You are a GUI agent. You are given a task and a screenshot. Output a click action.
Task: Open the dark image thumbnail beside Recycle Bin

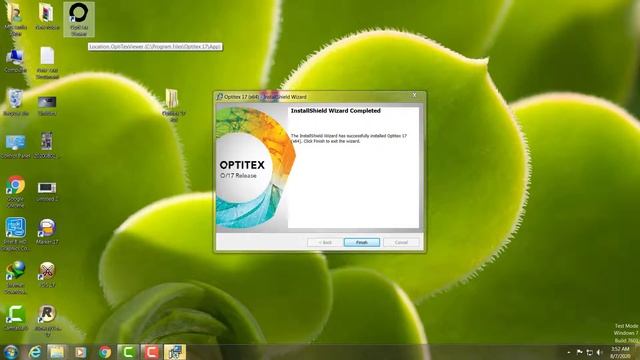tap(47, 105)
